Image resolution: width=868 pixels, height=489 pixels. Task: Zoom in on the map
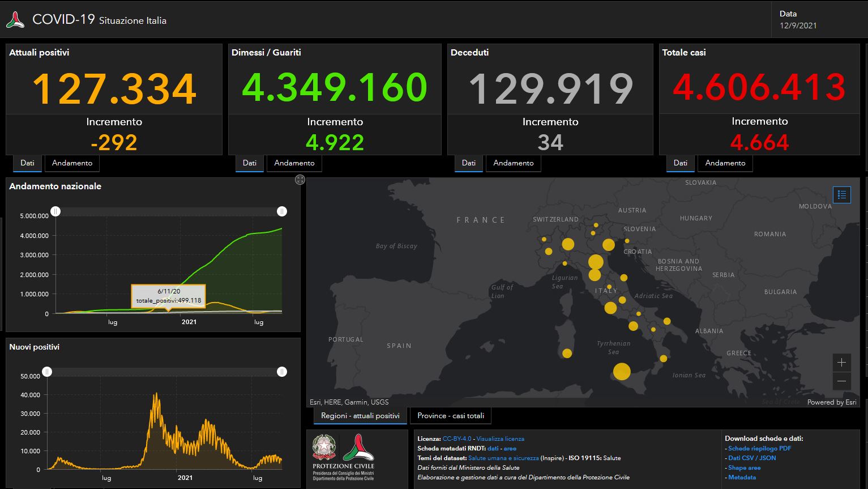pos(841,363)
